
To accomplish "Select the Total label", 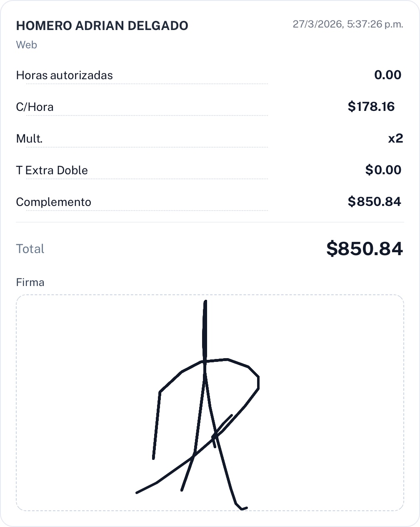I will pyautogui.click(x=30, y=249).
